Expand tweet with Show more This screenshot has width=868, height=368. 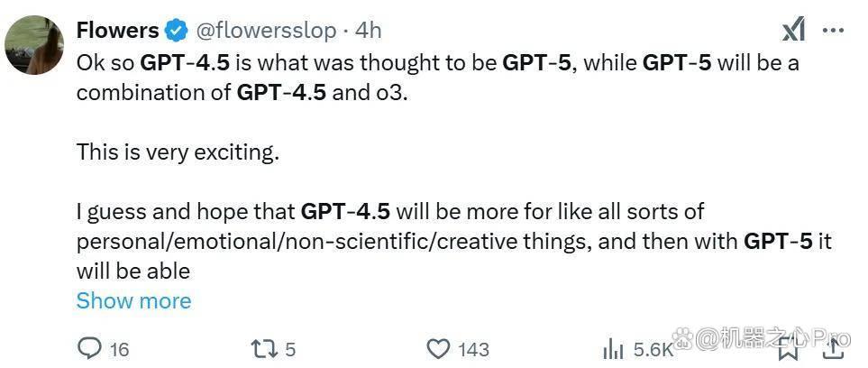tap(133, 301)
